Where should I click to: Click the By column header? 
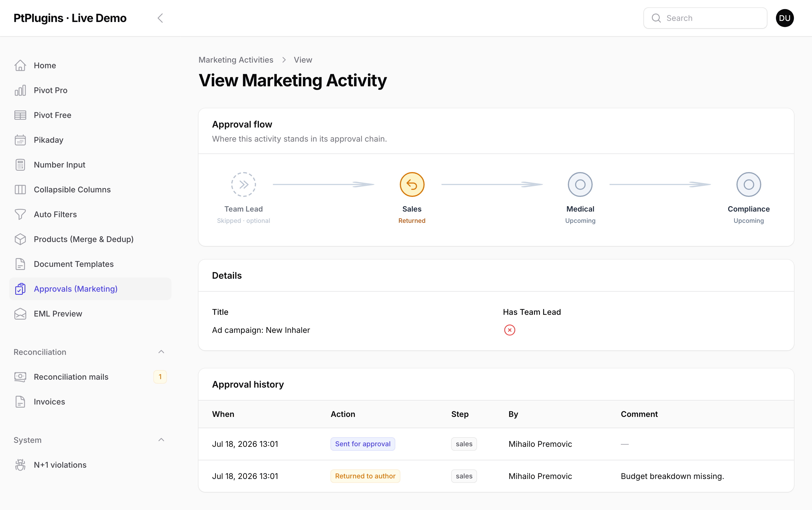coord(513,414)
